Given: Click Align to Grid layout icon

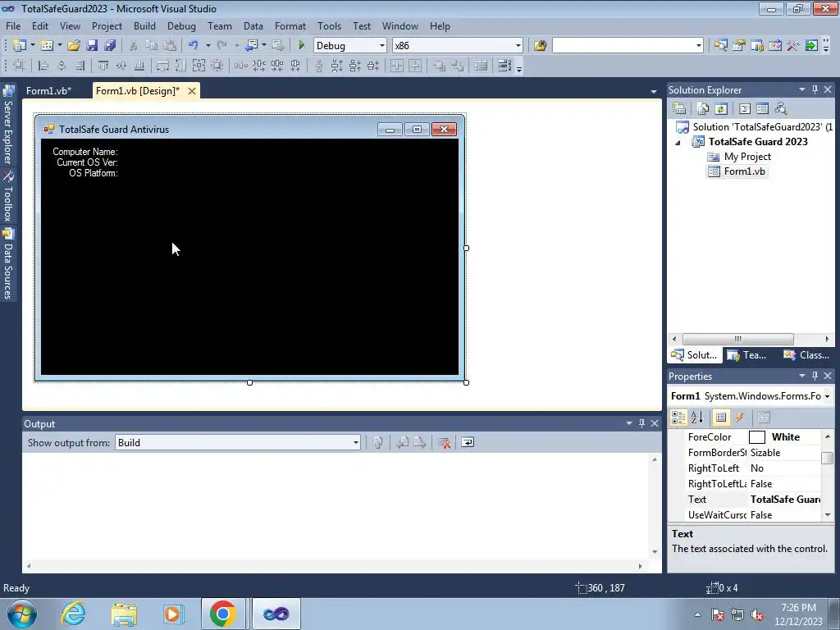Looking at the screenshot, I should click(x=20, y=66).
